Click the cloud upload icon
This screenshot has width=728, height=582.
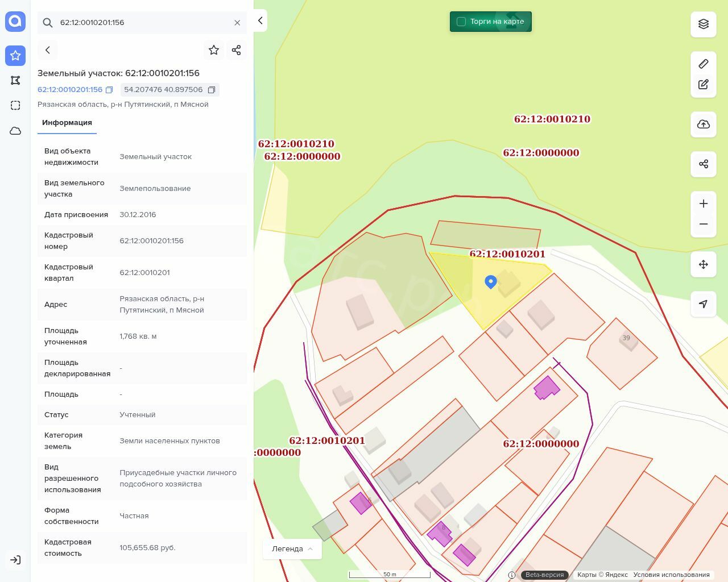click(704, 124)
